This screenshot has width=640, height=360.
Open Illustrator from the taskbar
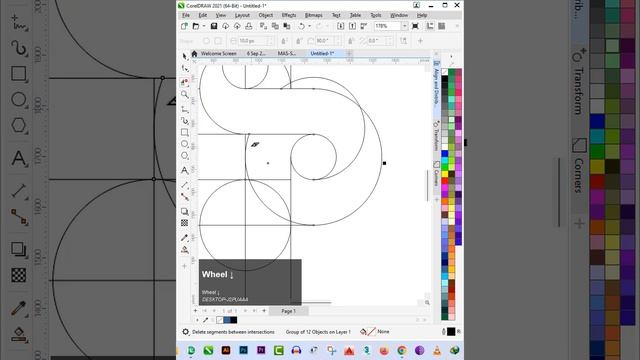226,350
